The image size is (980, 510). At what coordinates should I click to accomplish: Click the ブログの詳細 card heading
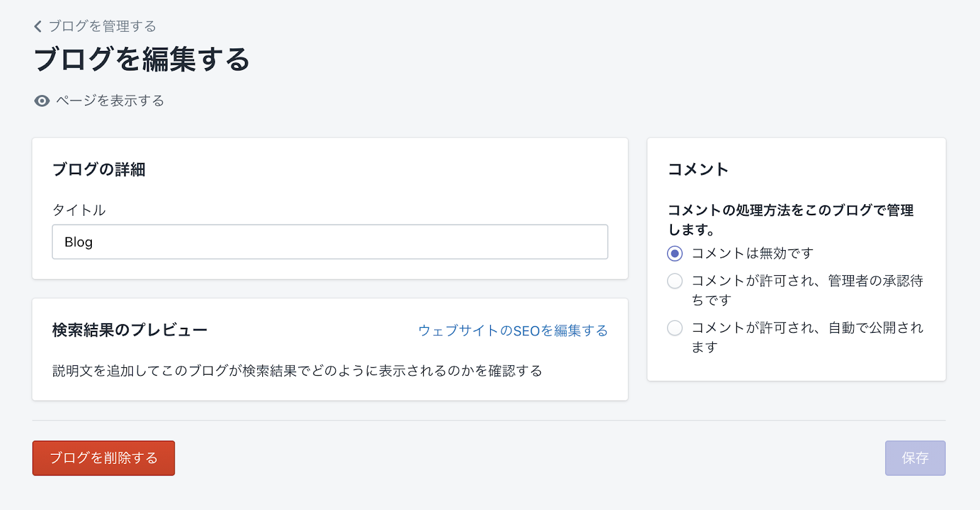click(x=99, y=170)
